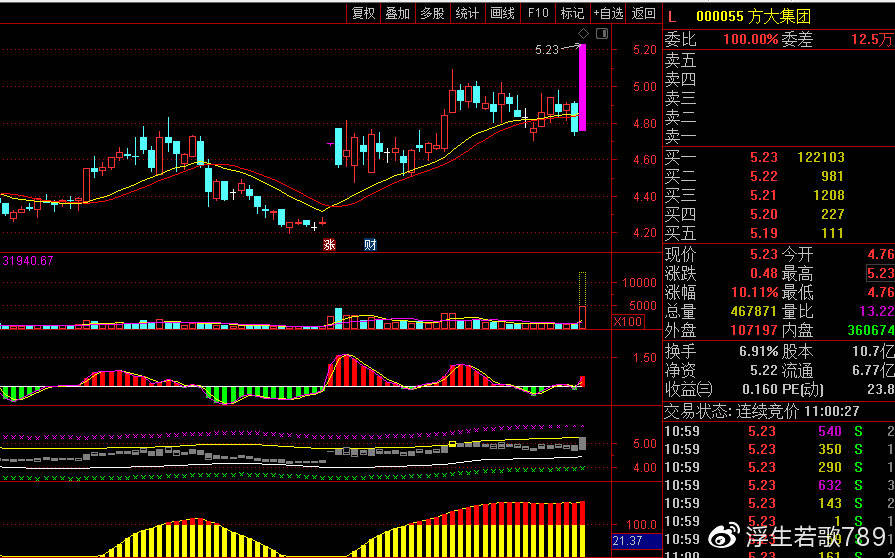Click the small panel icon beside the diamond
This screenshot has width=895, height=558.
click(597, 34)
